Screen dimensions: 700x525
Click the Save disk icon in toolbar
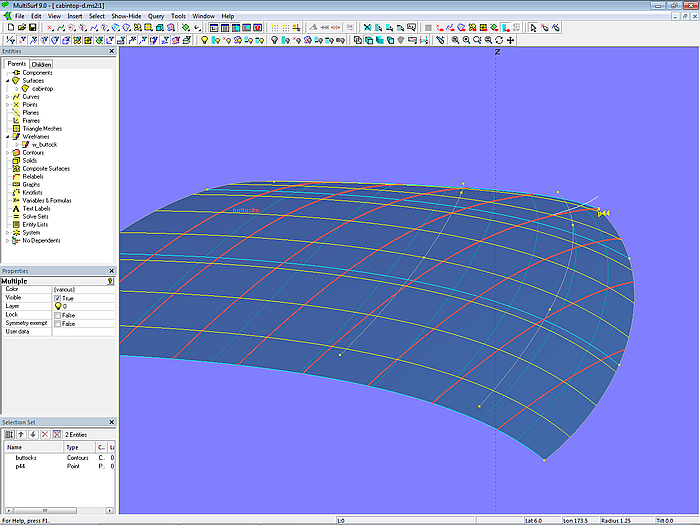click(x=33, y=28)
